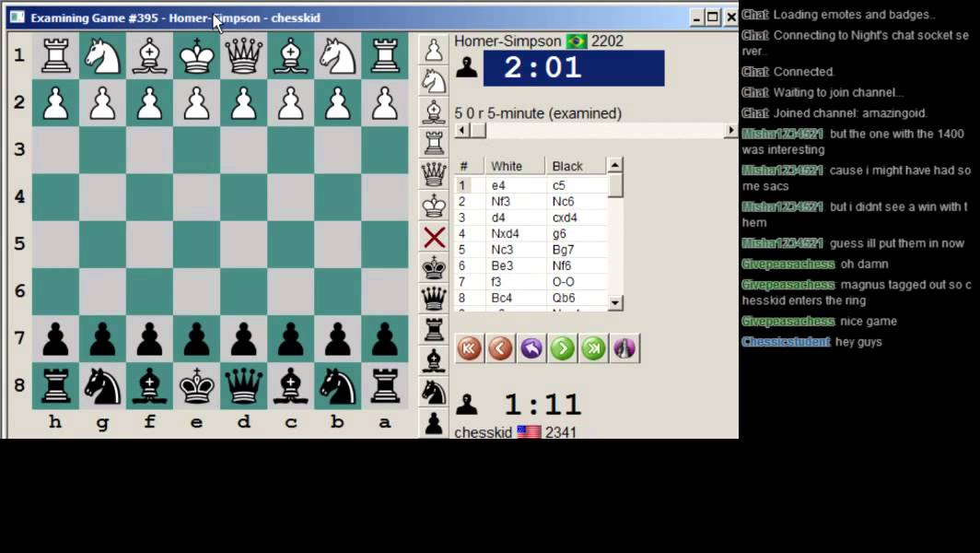Click horizontal scrollbar left arrow

(x=462, y=130)
